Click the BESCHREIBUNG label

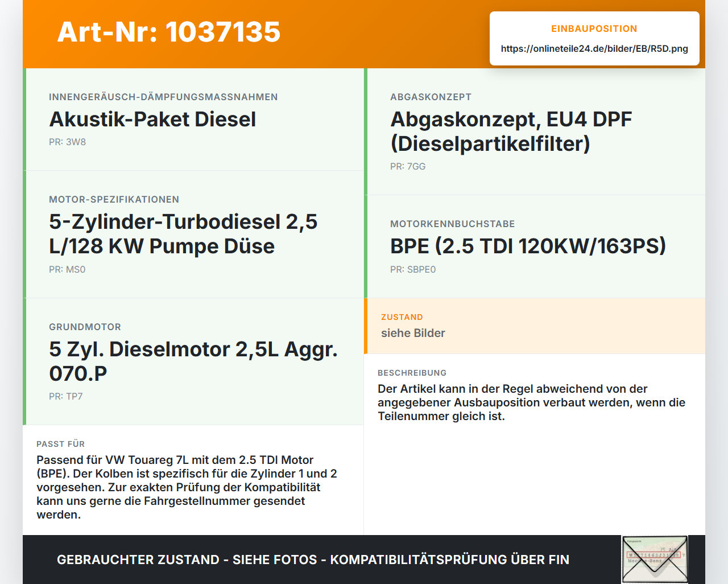click(x=412, y=373)
